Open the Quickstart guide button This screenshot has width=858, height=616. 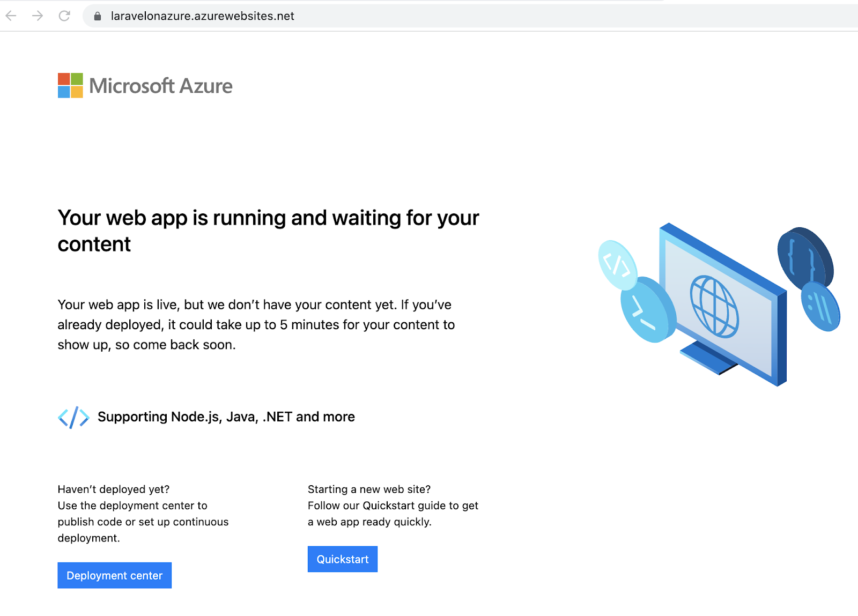[x=343, y=559]
